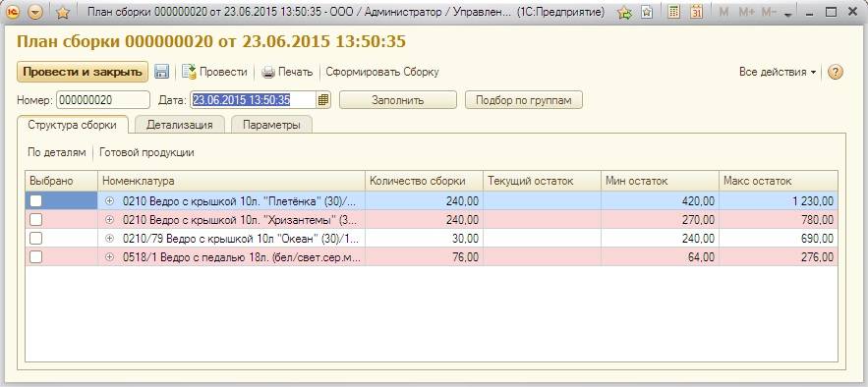The image size is (868, 387).
Task: Tick the checkbox for the "Хризантемы" bucket row
Action: 36,219
